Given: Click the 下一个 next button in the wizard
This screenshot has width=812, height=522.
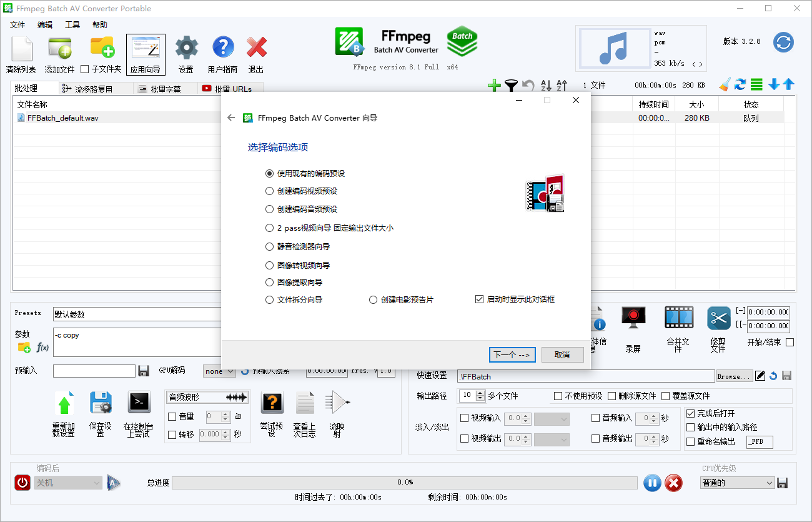Looking at the screenshot, I should pyautogui.click(x=512, y=354).
